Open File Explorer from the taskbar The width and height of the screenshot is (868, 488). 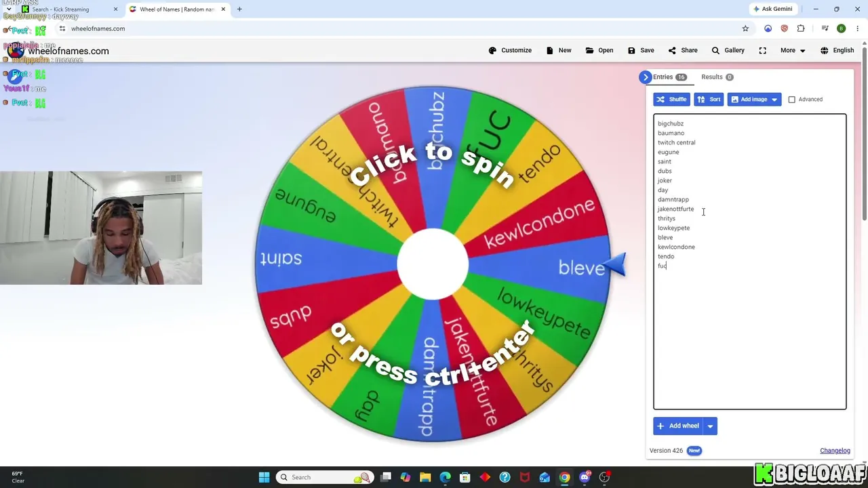pyautogui.click(x=425, y=477)
